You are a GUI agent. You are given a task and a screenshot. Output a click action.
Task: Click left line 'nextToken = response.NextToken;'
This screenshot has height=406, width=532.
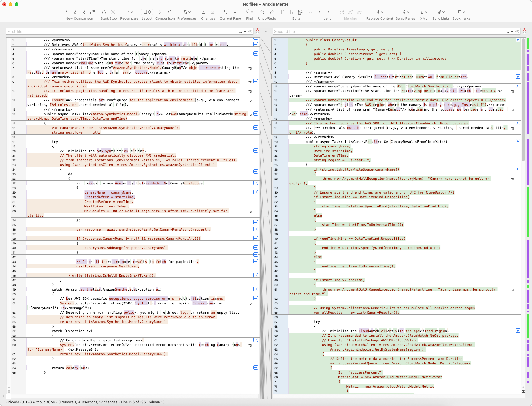pos(108,266)
